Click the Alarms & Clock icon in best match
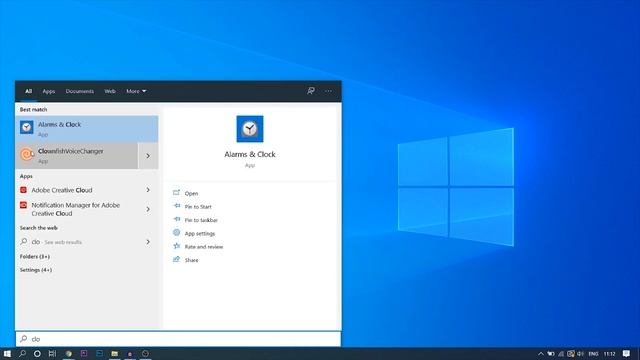 coord(27,127)
